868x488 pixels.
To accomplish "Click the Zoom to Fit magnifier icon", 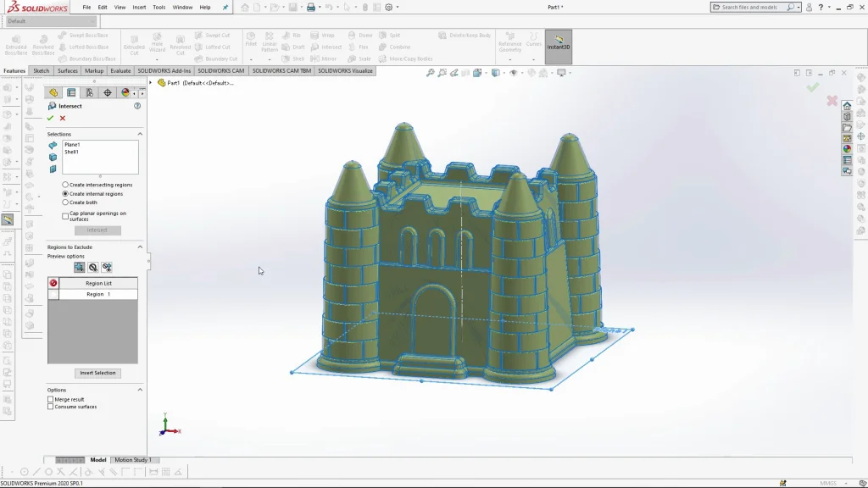I will [431, 73].
